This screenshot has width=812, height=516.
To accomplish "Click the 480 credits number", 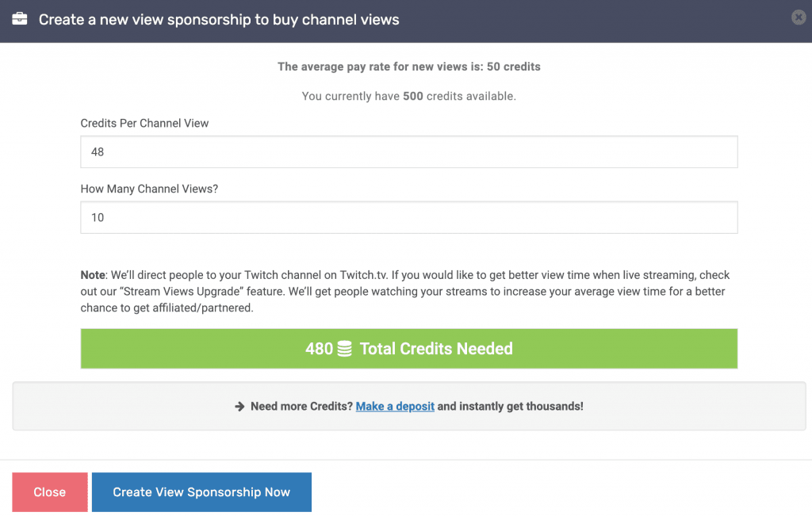I will pos(319,348).
